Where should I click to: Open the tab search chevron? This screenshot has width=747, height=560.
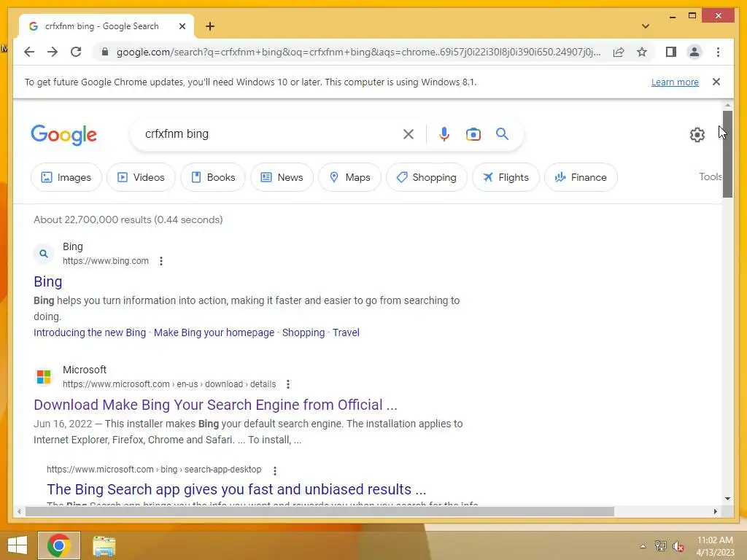[646, 26]
